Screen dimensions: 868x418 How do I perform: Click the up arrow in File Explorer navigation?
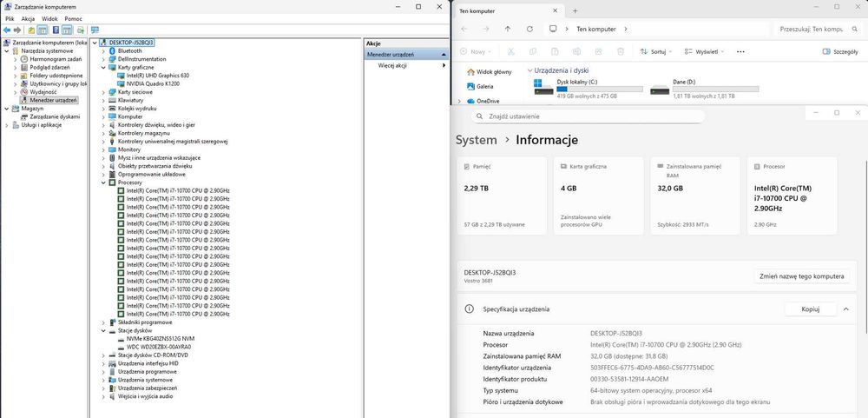(x=508, y=29)
